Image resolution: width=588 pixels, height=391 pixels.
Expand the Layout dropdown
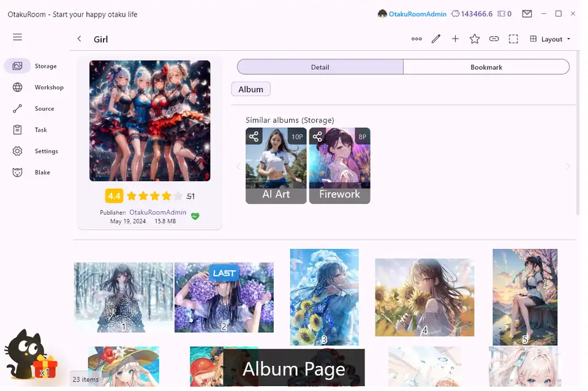point(550,39)
